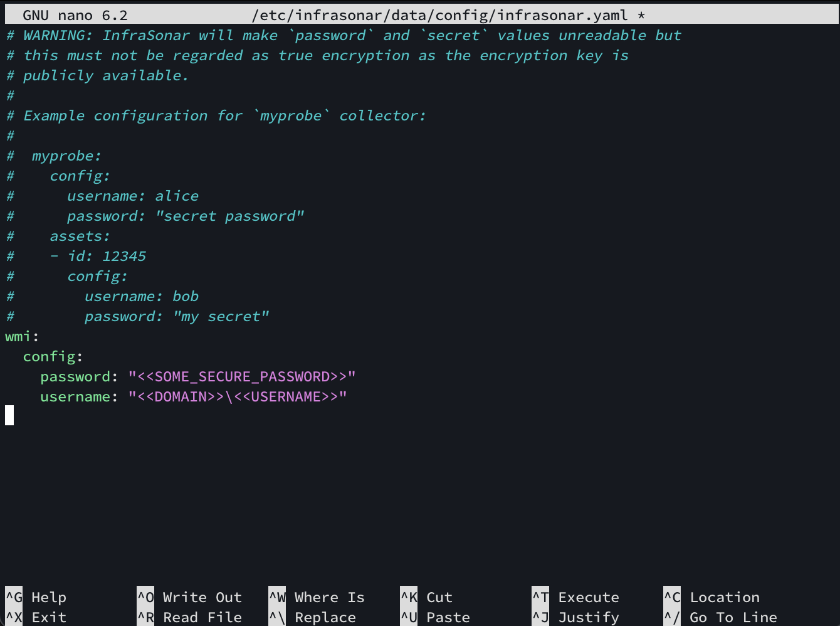The image size is (840, 626).
Task: Click the '# publicly available.' comment line
Action: [x=97, y=75]
